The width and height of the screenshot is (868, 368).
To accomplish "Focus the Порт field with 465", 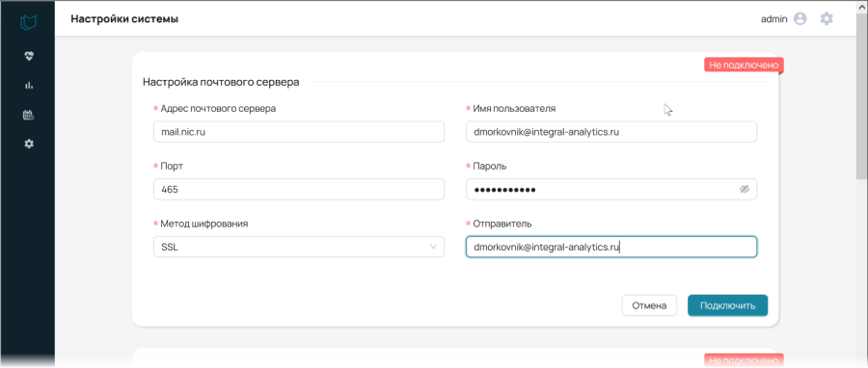I will pos(299,190).
